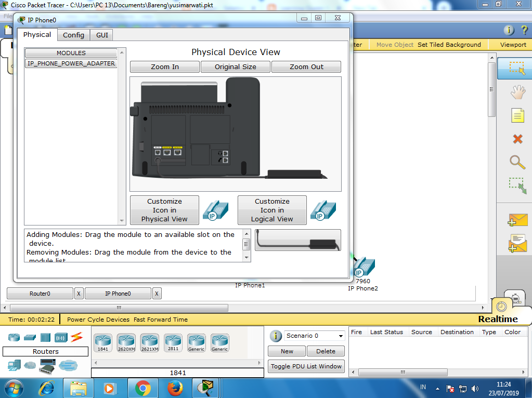Open the Scenario 0 dropdown
This screenshot has width=532, height=398.
coord(314,336)
